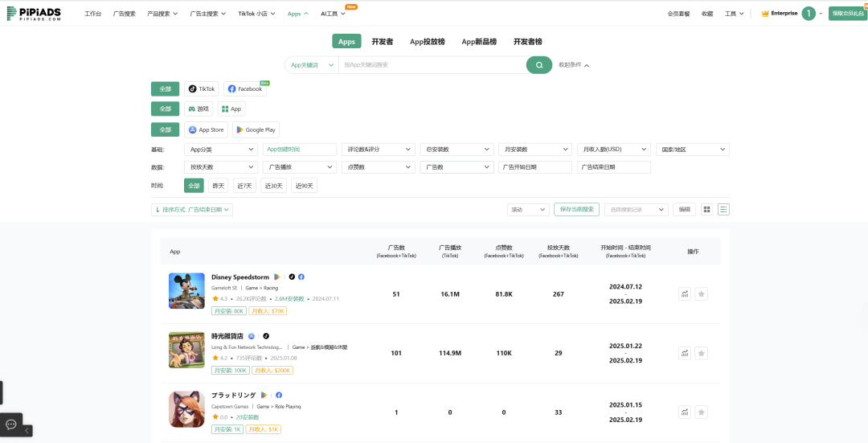The width and height of the screenshot is (868, 443).
Task: Click TikTok icon beside 時光雜貨店
Action: pyautogui.click(x=266, y=336)
